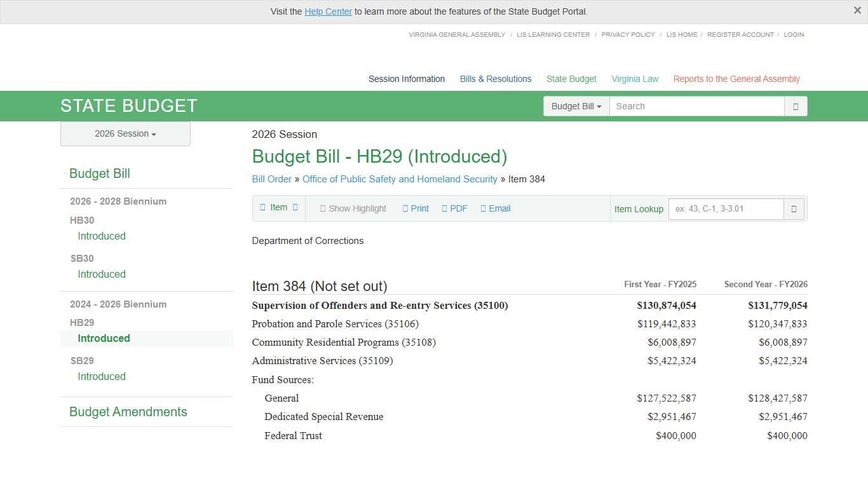Viewport: 868px width, 488px height.
Task: Select SB29 Introduced in the sidebar
Action: click(101, 376)
